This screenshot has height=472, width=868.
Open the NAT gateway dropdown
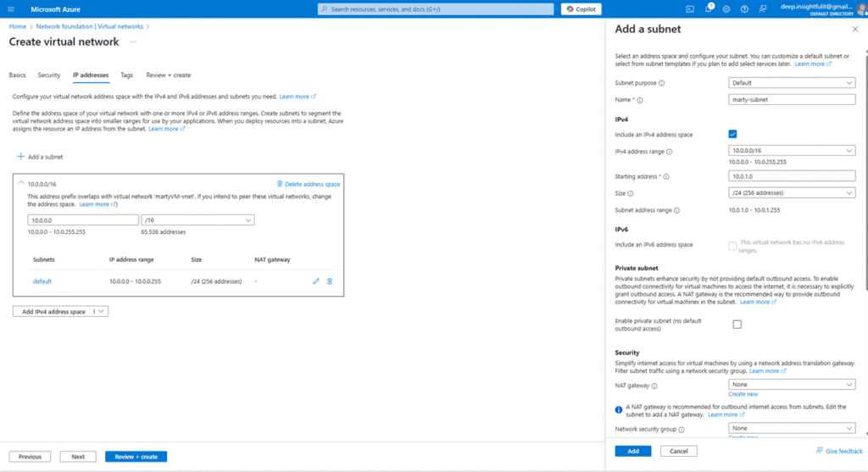792,385
